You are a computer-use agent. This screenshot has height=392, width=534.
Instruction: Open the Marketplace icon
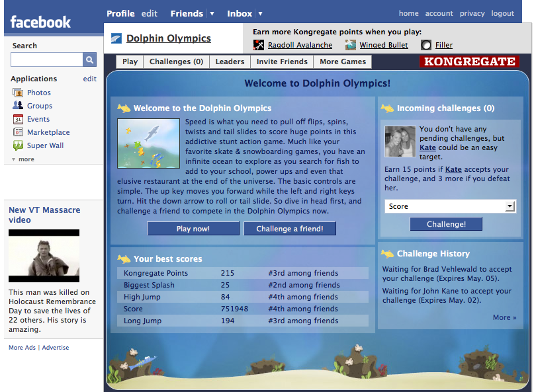tap(18, 132)
